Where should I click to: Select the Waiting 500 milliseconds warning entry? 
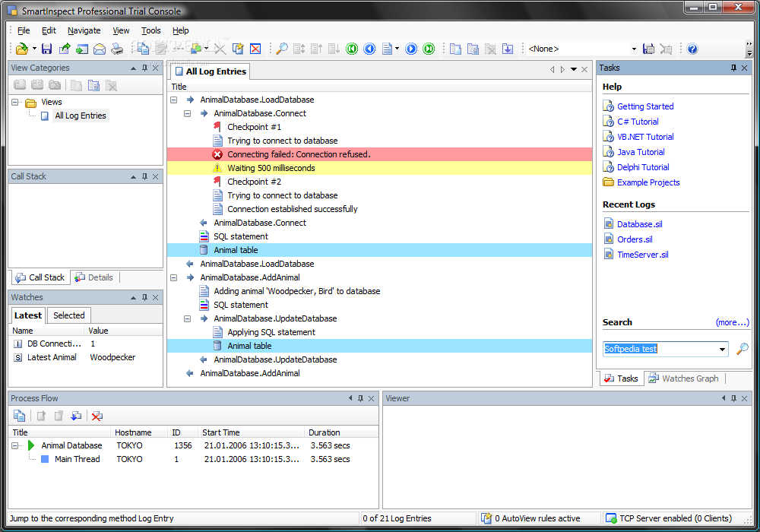(379, 168)
